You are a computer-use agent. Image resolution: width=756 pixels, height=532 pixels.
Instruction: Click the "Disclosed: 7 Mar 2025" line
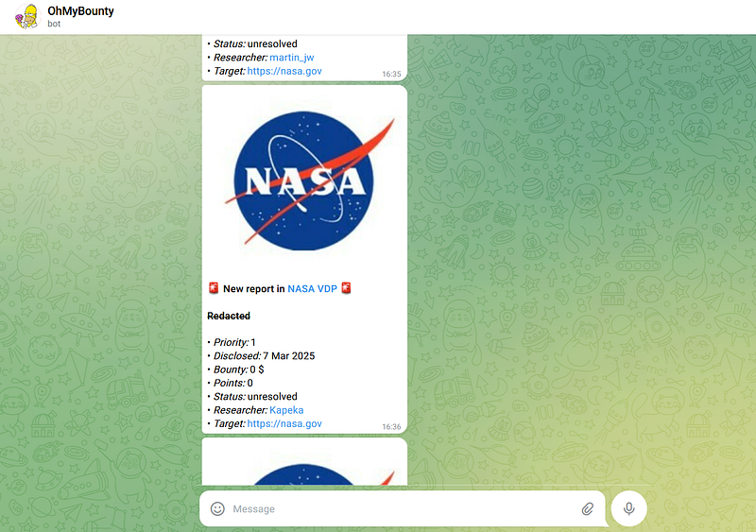(x=264, y=356)
